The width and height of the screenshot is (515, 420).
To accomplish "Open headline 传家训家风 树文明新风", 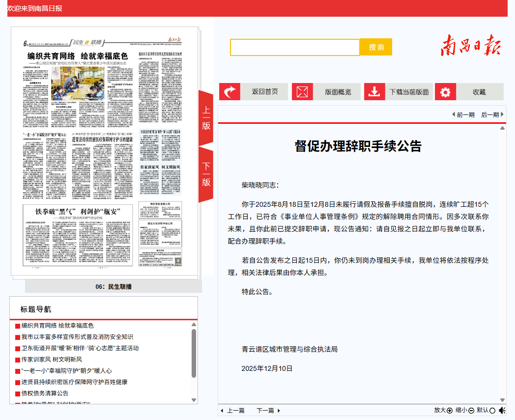I will 51,359.
